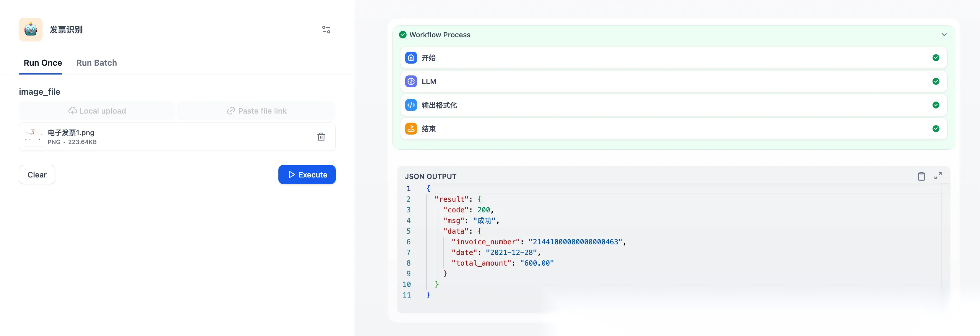This screenshot has height=336, width=980.
Task: Click the blue 开始 home node icon
Action: coord(411,57)
